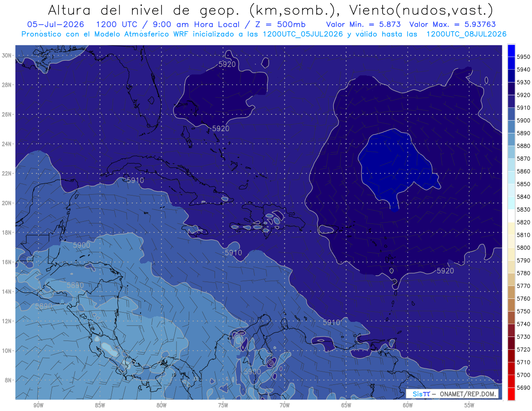Click the 24N latitude axis label
Screen dimensions: 532x411
(x=7, y=144)
